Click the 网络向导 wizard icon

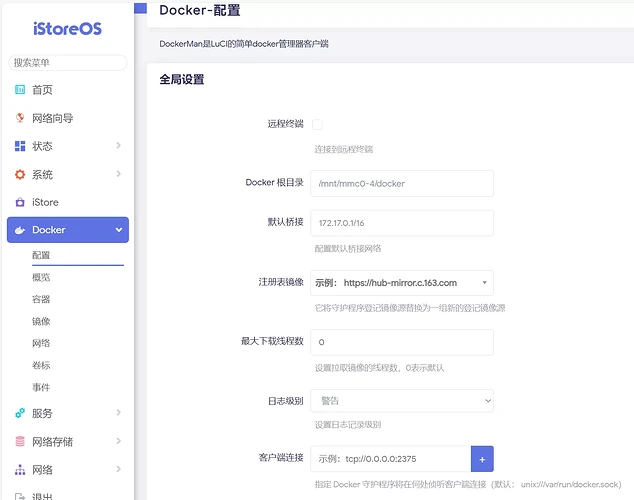(x=20, y=118)
